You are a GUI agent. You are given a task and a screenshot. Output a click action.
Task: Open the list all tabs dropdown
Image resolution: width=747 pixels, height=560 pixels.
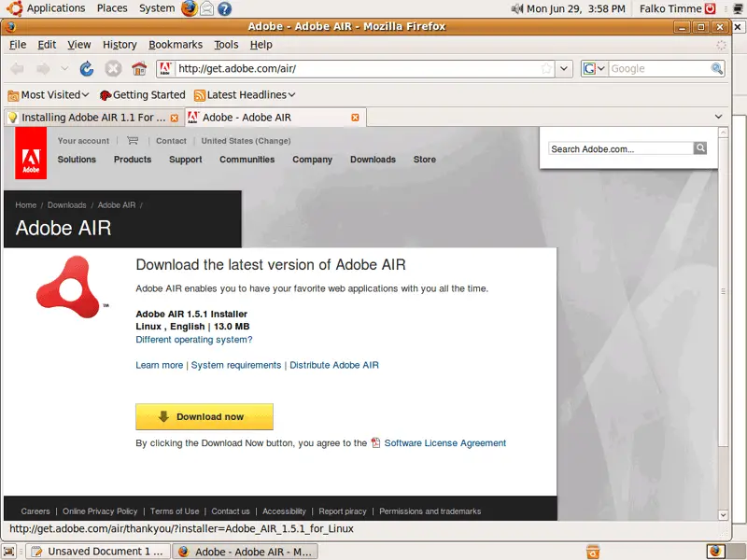click(718, 117)
